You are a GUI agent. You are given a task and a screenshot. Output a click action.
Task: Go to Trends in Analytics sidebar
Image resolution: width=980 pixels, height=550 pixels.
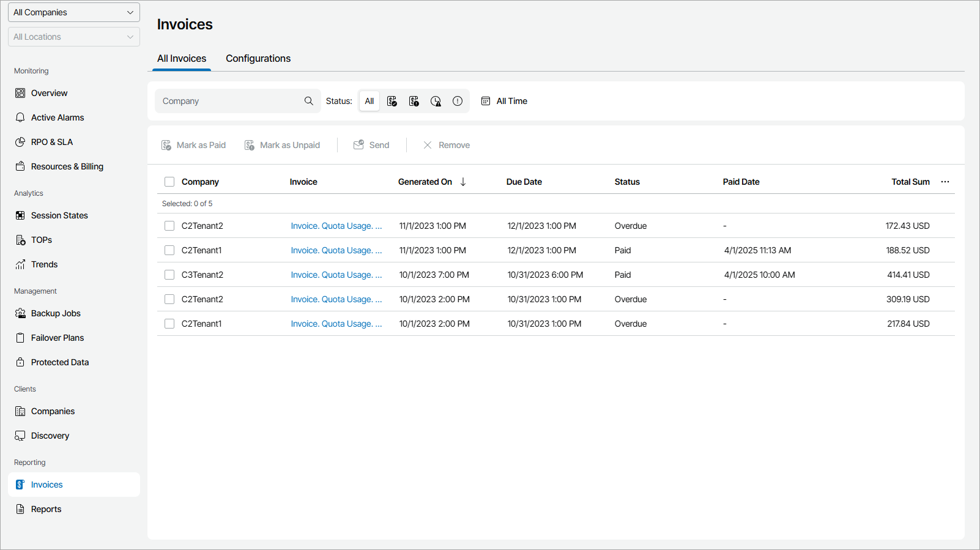(44, 264)
